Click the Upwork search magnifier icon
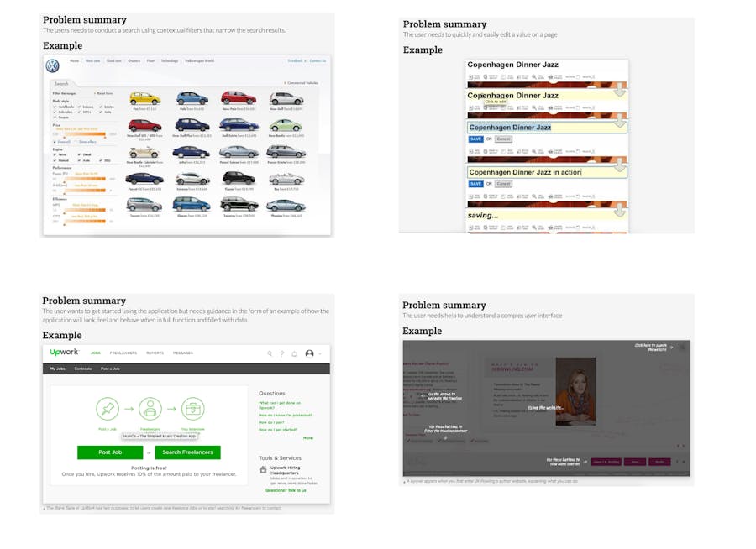The height and width of the screenshot is (549, 756). coord(270,353)
